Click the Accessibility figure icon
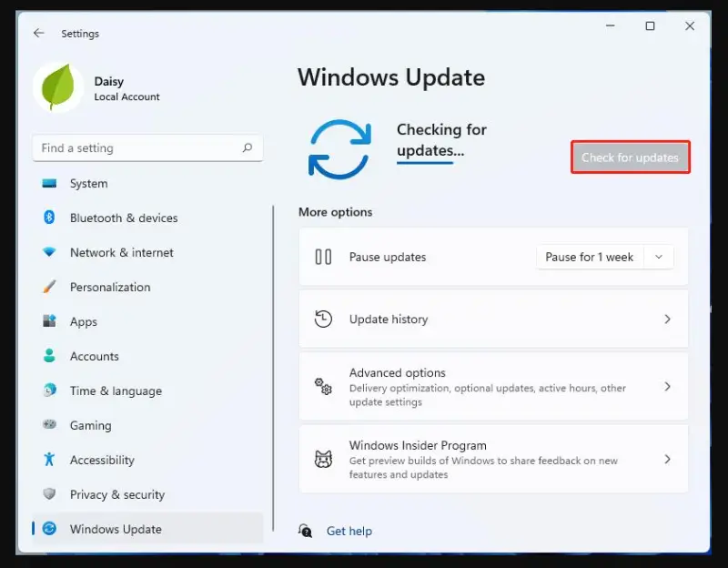Screen dimensions: 728x568 pos(49,460)
